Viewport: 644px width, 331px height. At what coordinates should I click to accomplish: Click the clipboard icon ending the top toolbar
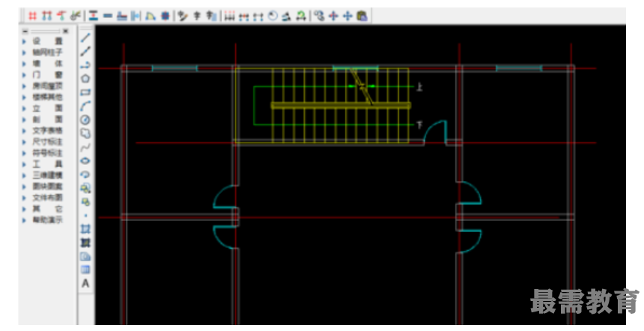tap(362, 16)
